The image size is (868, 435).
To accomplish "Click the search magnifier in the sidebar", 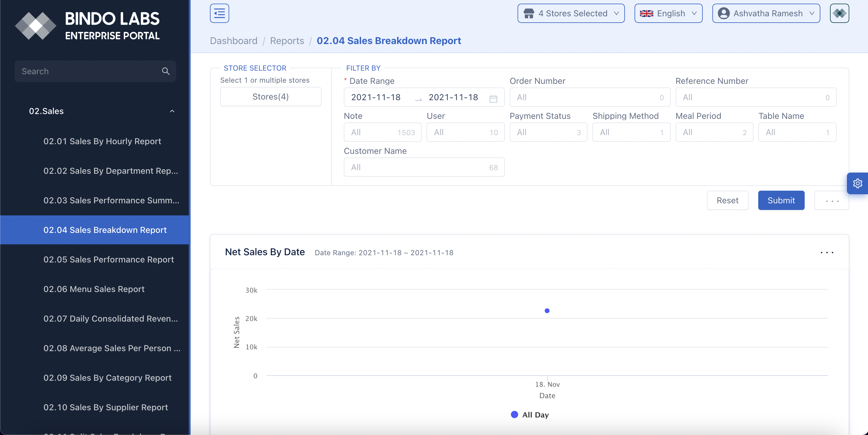I will 166,71.
